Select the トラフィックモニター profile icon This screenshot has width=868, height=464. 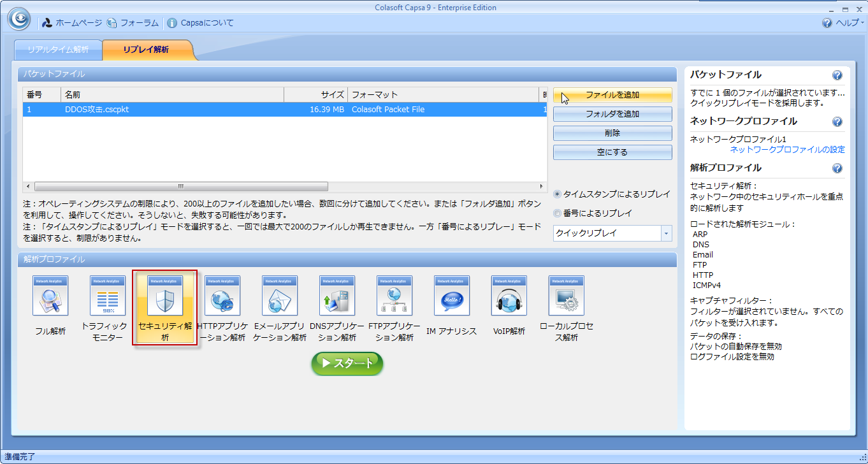click(x=107, y=296)
